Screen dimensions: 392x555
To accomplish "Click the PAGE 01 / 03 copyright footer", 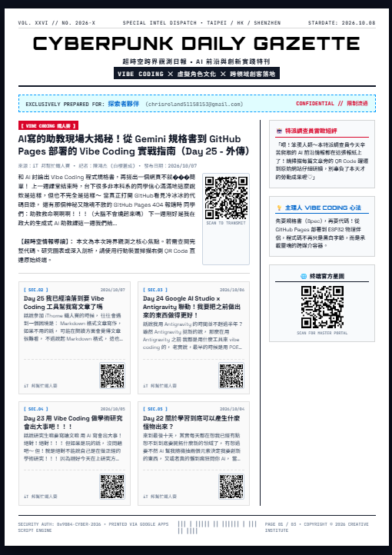I will click(x=317, y=527).
